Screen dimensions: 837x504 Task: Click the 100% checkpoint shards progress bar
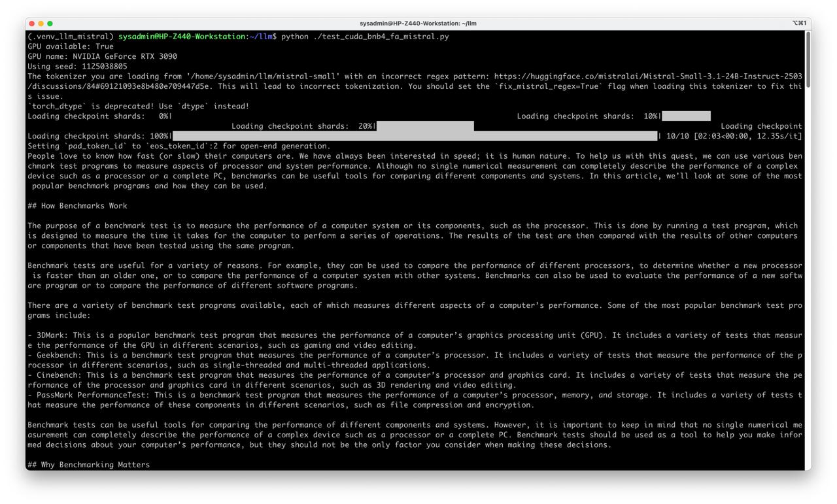(415, 136)
